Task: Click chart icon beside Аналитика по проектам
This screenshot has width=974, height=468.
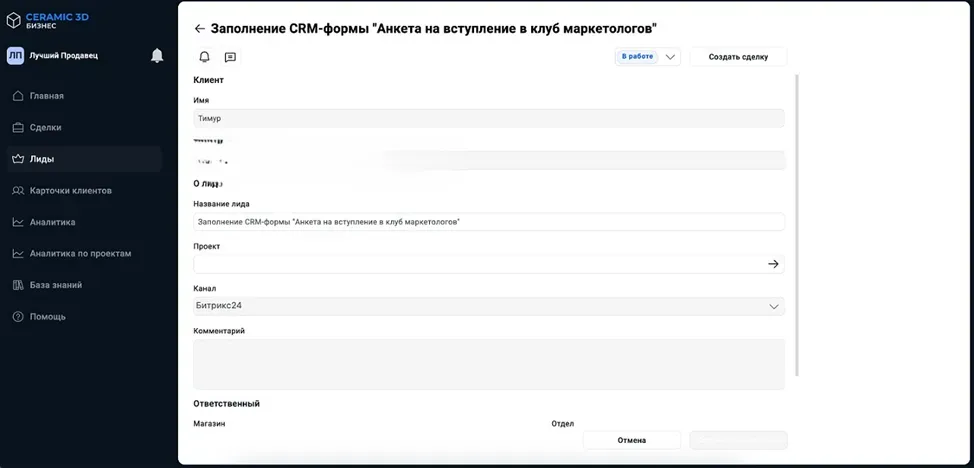Action: click(x=18, y=254)
